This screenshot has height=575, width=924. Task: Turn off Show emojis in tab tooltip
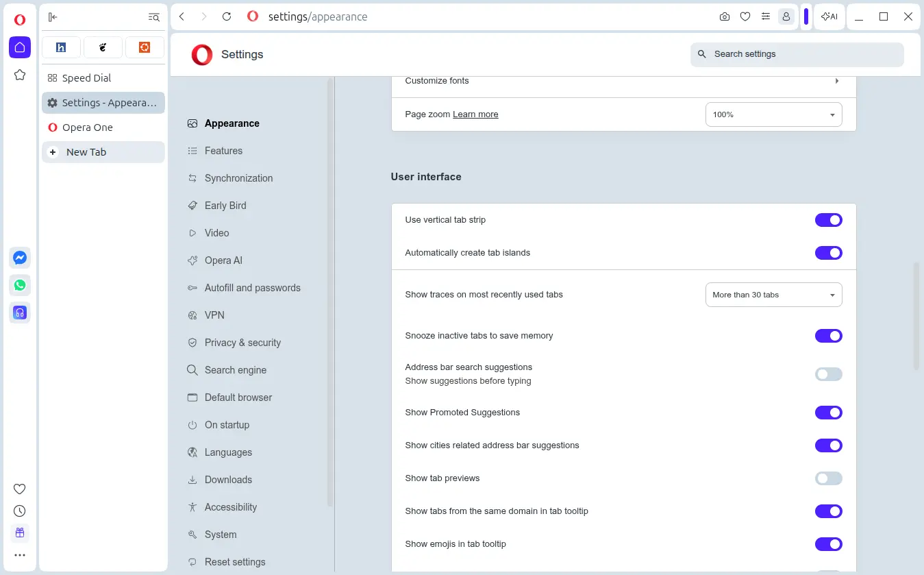click(828, 544)
